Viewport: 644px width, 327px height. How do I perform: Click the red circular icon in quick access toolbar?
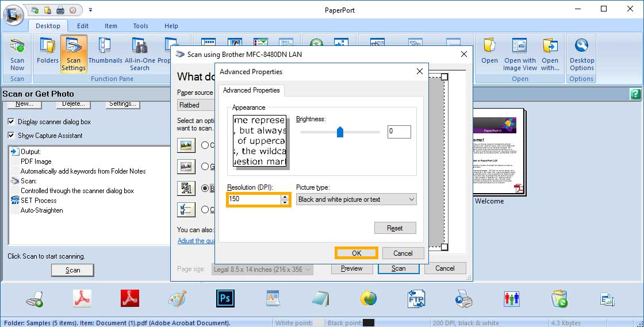(72, 10)
